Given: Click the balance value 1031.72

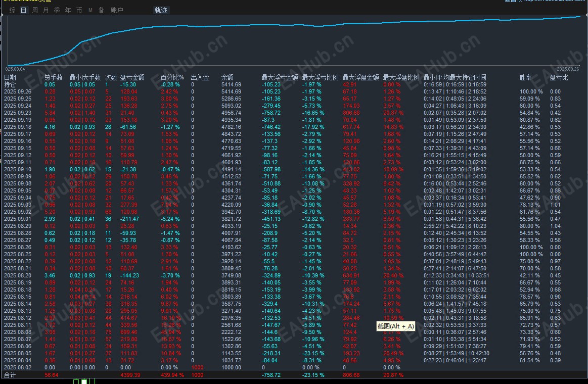Looking at the screenshot, I should [232, 360].
